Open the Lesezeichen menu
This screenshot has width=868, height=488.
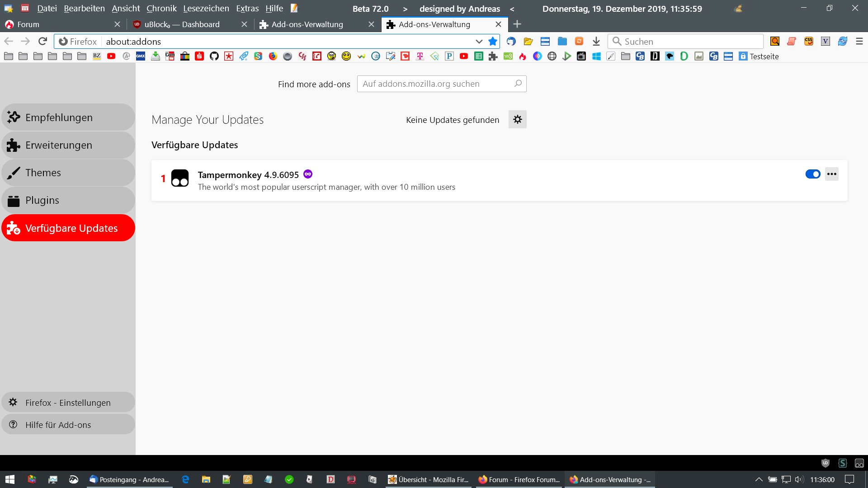pyautogui.click(x=206, y=8)
